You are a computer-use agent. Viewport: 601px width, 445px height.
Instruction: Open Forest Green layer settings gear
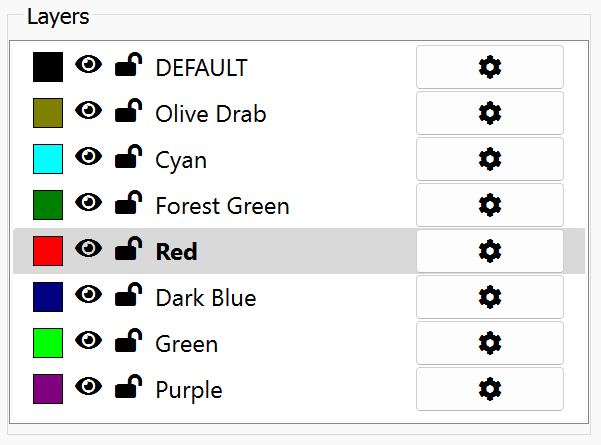tap(490, 205)
